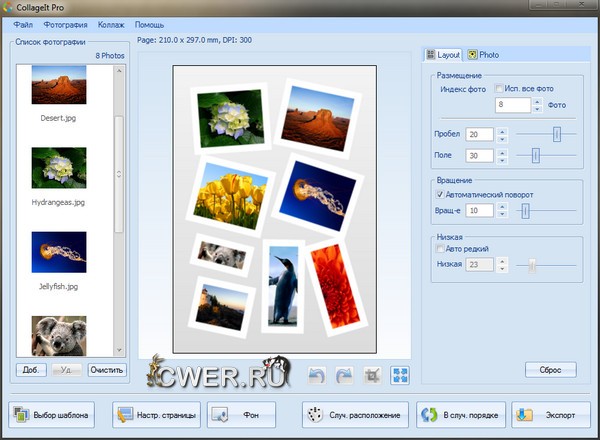Increase the Пробел spinner value
600x440 pixels.
(x=502, y=130)
